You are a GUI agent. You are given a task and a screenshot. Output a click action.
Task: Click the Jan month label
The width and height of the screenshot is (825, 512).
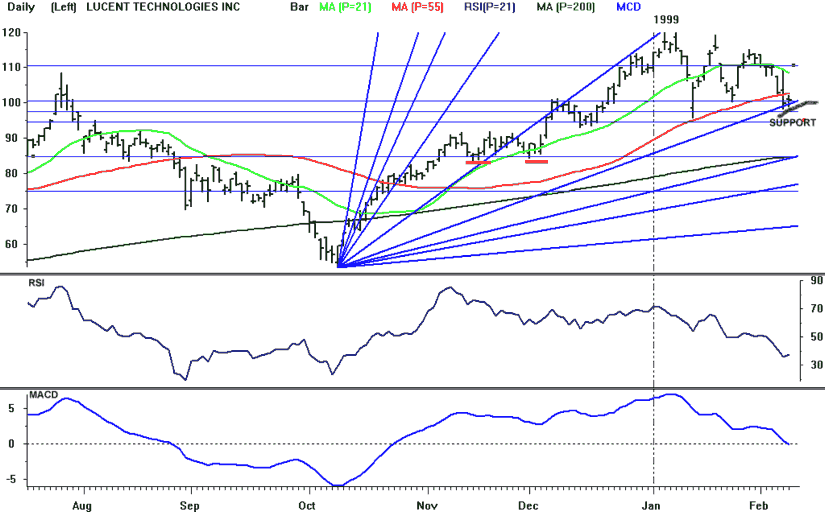(x=651, y=506)
